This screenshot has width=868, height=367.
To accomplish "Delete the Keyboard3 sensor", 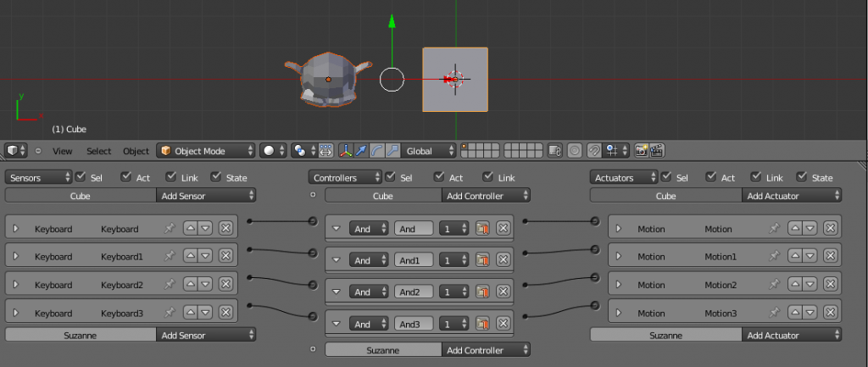I will coord(225,313).
